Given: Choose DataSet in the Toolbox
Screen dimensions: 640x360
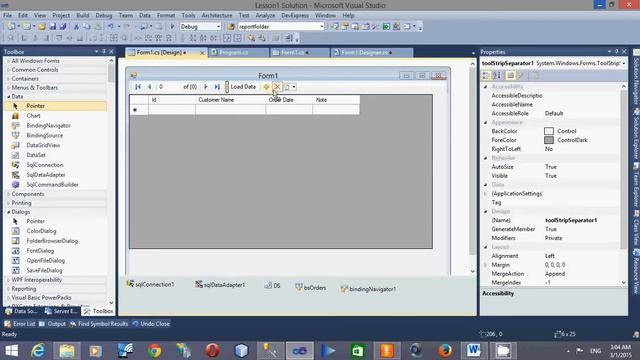Looking at the screenshot, I should [x=36, y=155].
